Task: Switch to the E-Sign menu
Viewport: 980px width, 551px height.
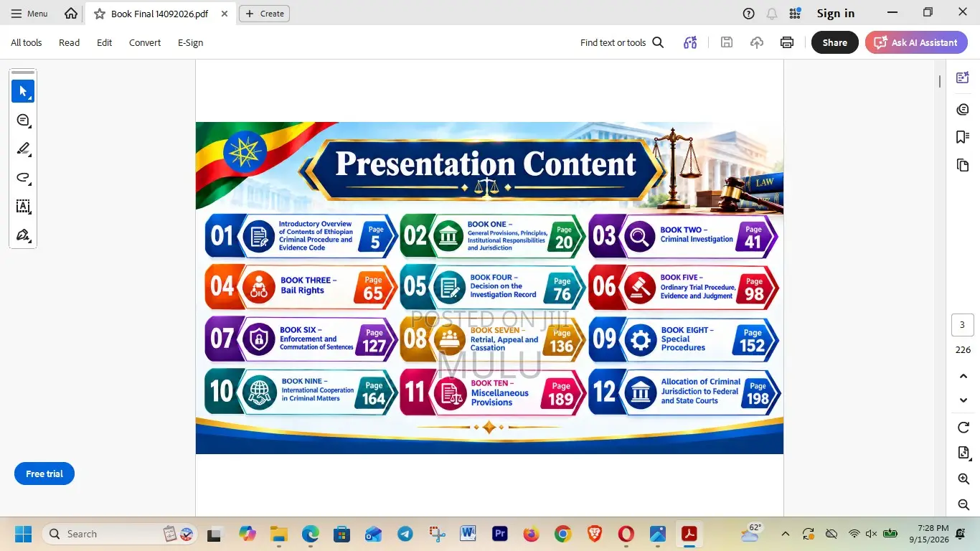Action: (191, 42)
